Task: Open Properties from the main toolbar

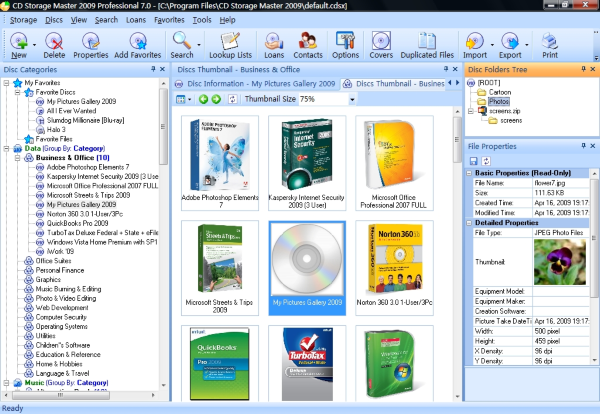Action: click(91, 44)
